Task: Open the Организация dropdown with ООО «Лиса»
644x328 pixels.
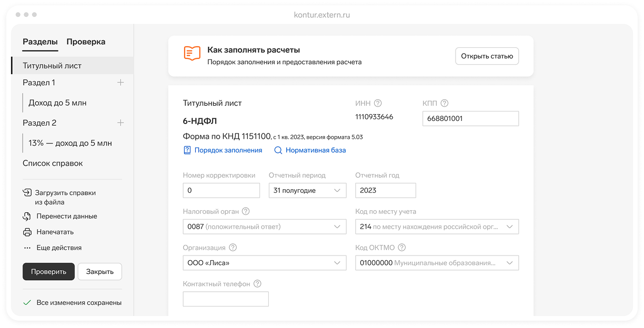Action: pos(264,263)
